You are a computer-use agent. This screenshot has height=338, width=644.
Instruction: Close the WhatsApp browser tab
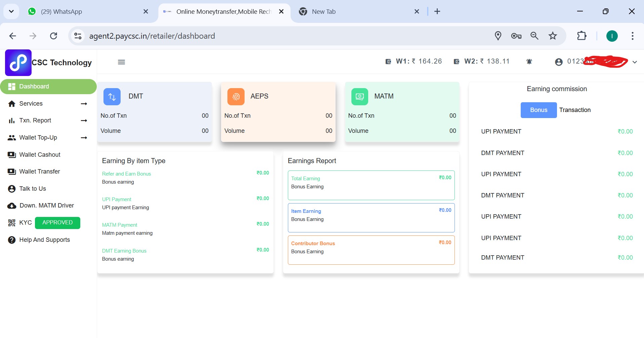(x=146, y=11)
